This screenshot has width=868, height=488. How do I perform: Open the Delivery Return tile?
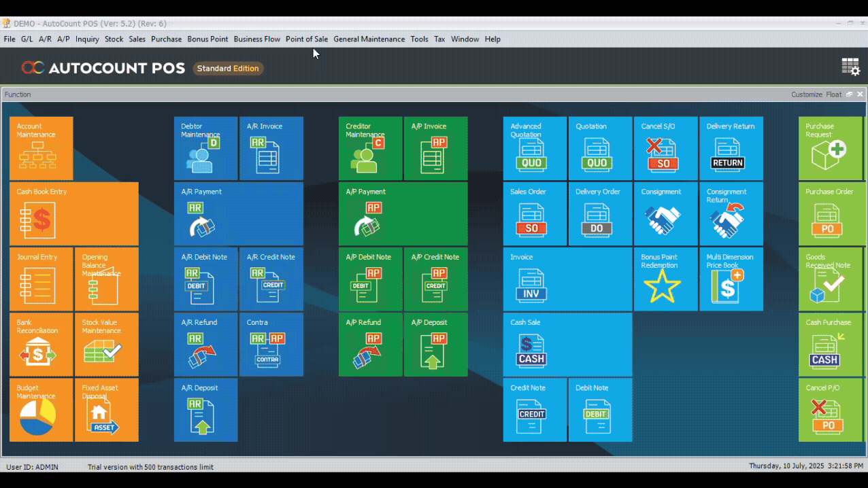[x=731, y=148]
